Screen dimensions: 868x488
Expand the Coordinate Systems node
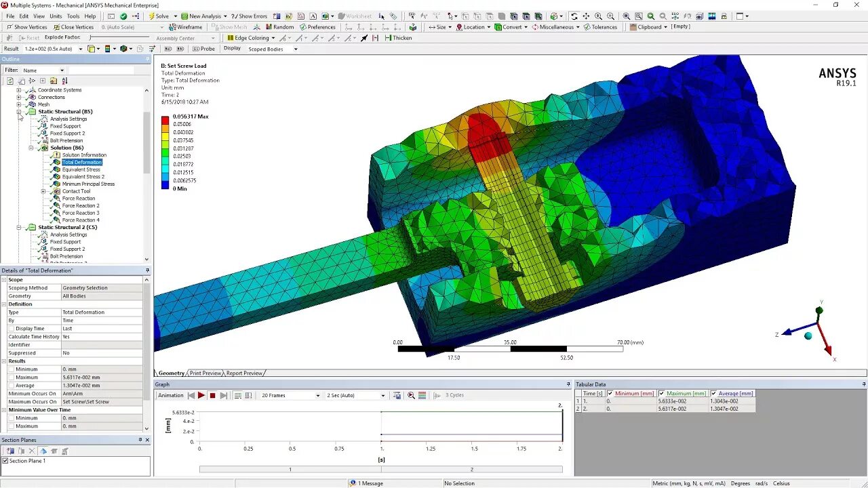click(19, 90)
